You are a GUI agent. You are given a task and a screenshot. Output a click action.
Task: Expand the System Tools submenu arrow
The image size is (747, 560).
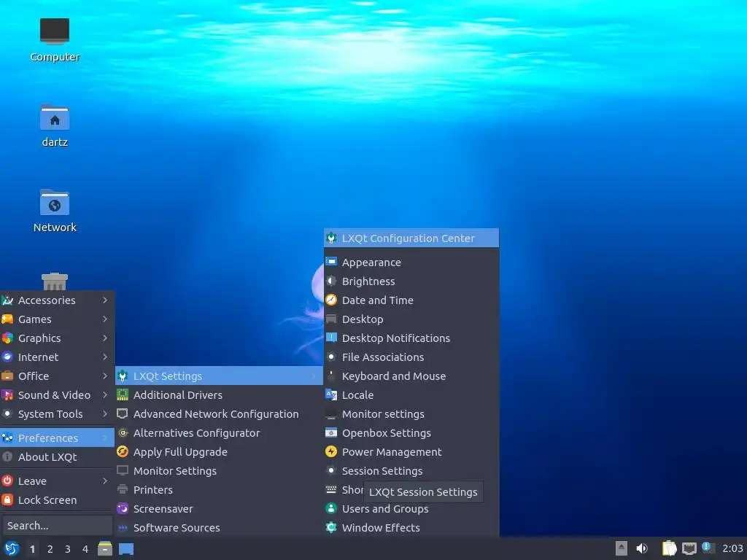105,414
